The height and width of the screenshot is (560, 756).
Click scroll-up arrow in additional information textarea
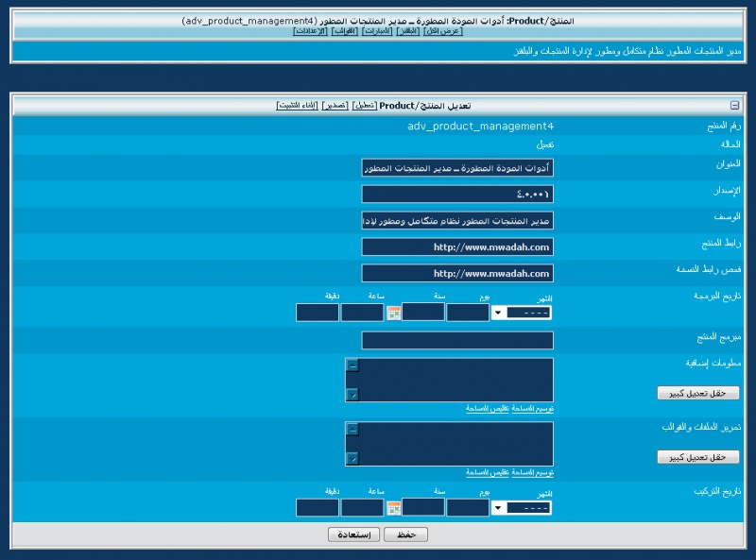point(352,365)
